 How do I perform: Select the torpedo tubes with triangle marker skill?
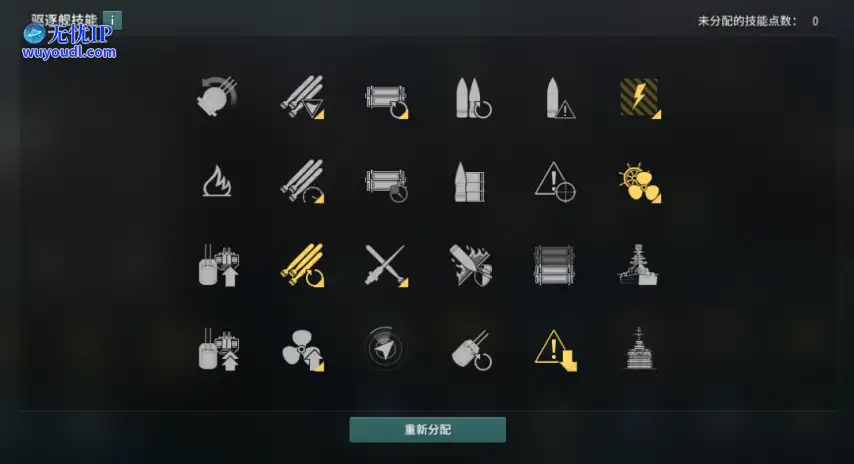point(302,97)
